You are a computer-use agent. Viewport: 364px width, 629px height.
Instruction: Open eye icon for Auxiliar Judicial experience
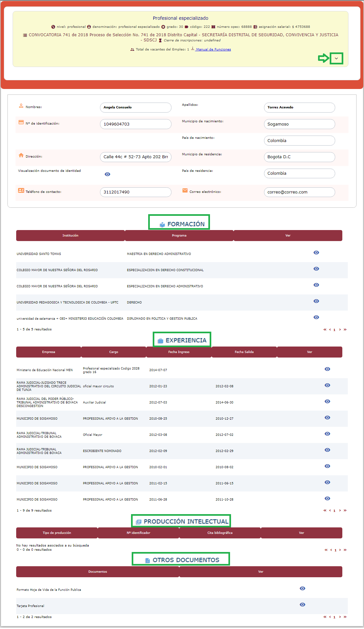click(327, 402)
